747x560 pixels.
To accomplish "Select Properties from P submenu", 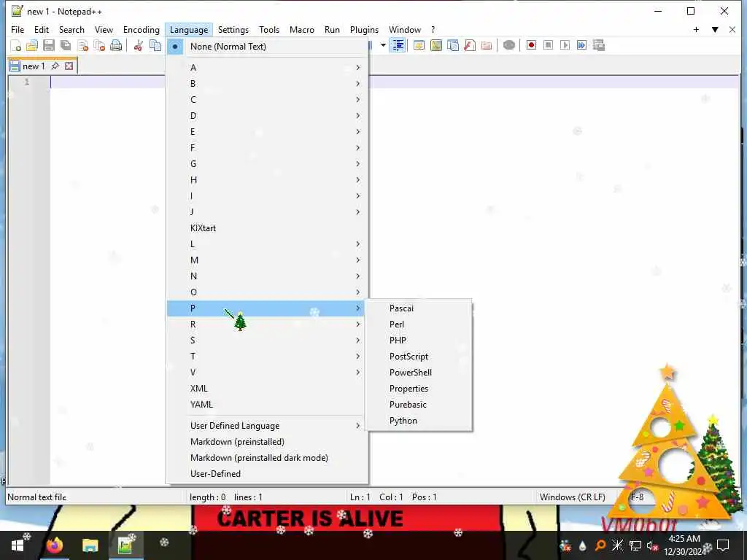I will 418,389.
